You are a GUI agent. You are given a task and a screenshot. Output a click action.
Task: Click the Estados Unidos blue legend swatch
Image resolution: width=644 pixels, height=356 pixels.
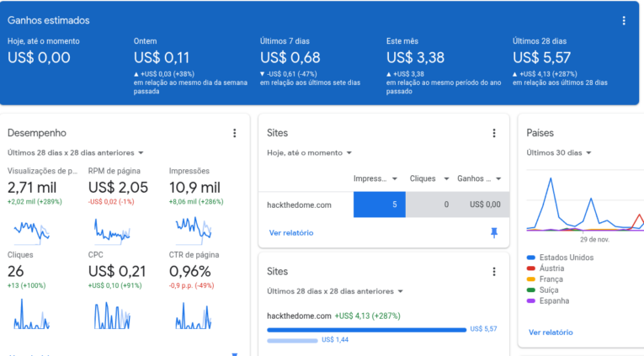(x=530, y=258)
